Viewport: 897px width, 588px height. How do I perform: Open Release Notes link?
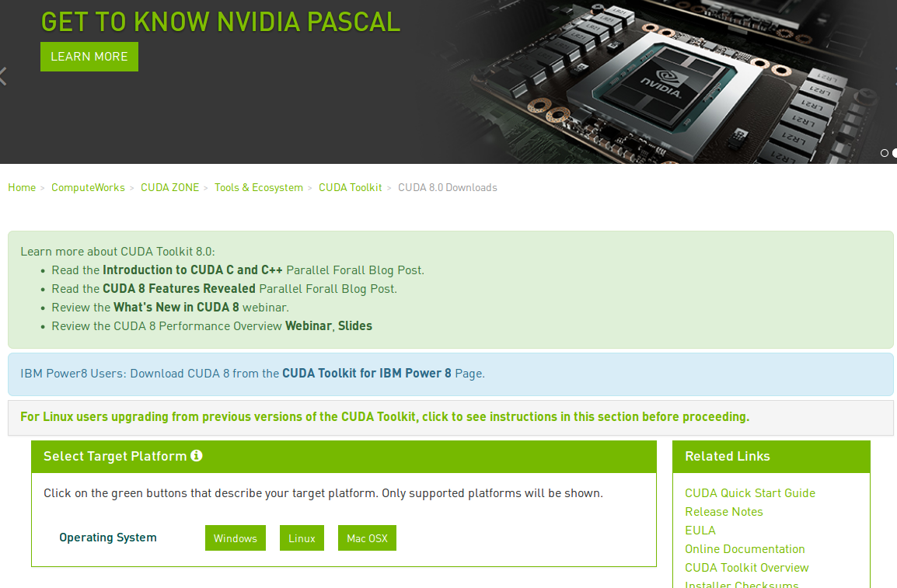point(724,512)
